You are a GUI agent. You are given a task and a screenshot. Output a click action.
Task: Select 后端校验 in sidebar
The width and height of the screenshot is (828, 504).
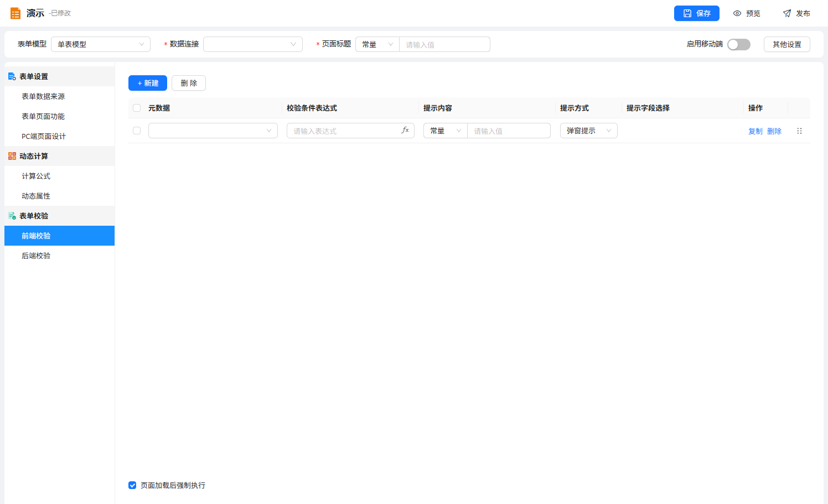click(60, 256)
